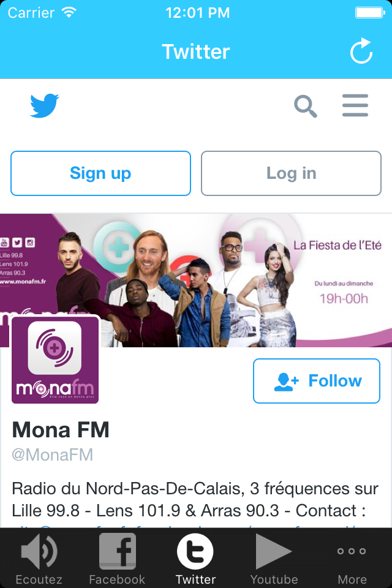Open the Youtube play tab
The height and width of the screenshot is (588, 392).
pyautogui.click(x=274, y=559)
